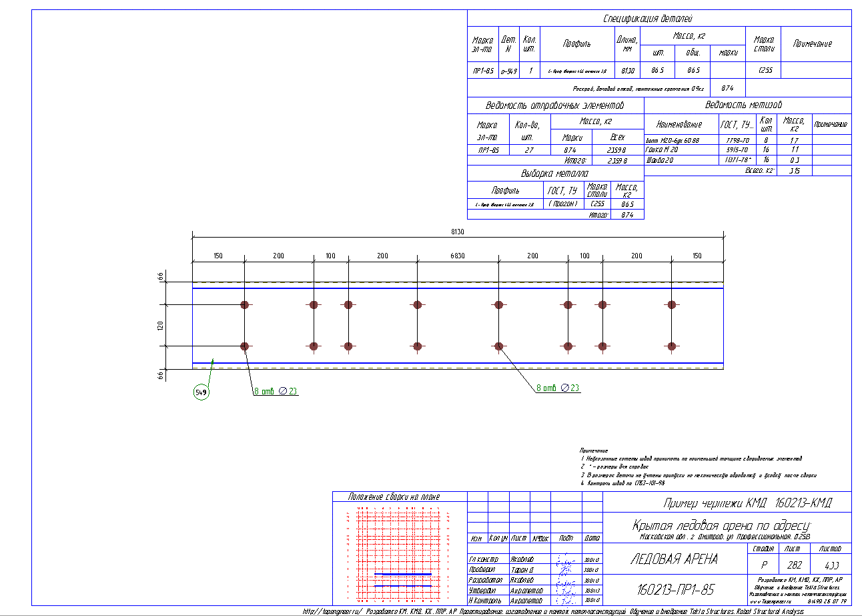Click the 8130 overall dimension above the beam
The width and height of the screenshot is (862, 616).
(458, 232)
